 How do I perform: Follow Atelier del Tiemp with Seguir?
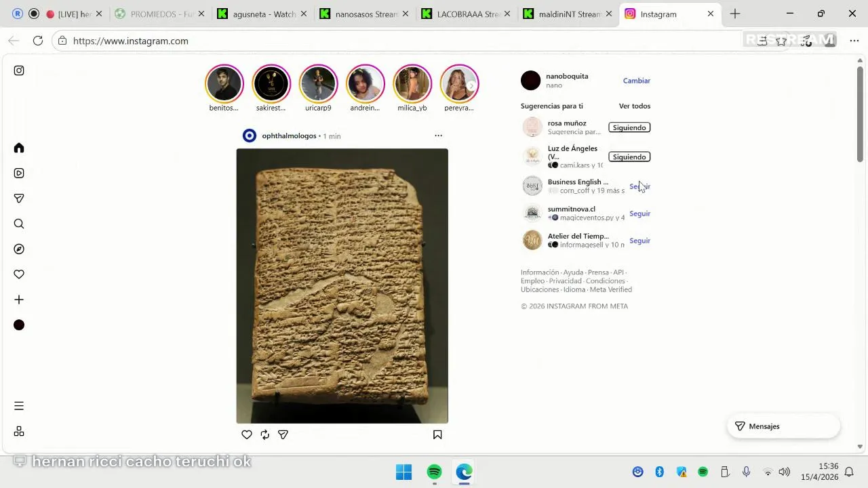pyautogui.click(x=639, y=241)
